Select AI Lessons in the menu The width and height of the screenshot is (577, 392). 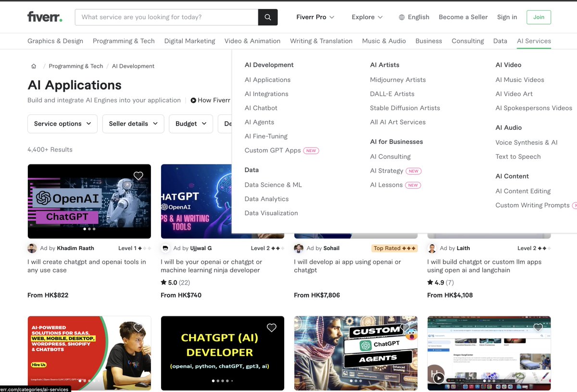click(x=386, y=185)
